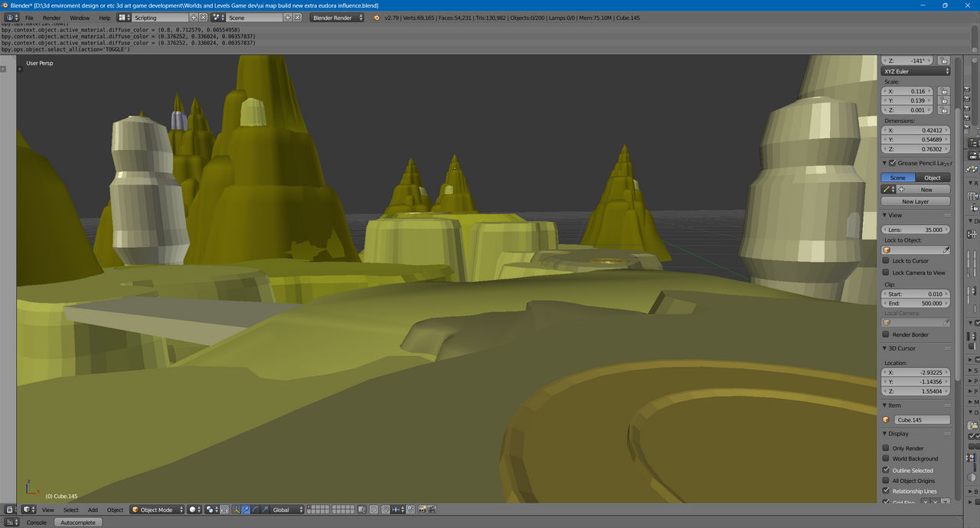
Task: Open the 3D View Select menu
Action: tap(70, 510)
